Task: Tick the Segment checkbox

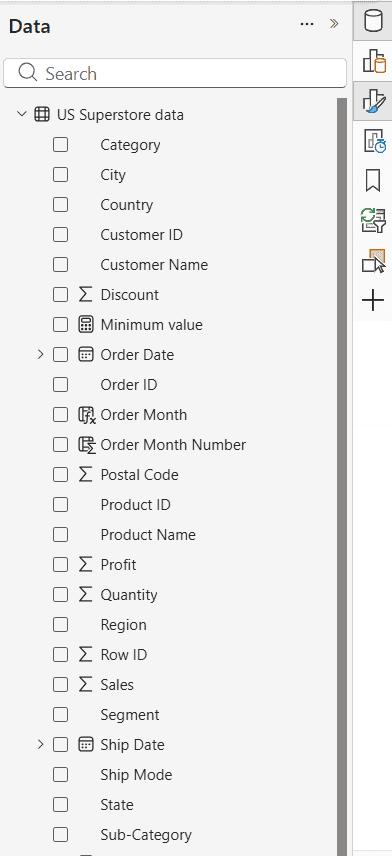Action: coord(61,715)
